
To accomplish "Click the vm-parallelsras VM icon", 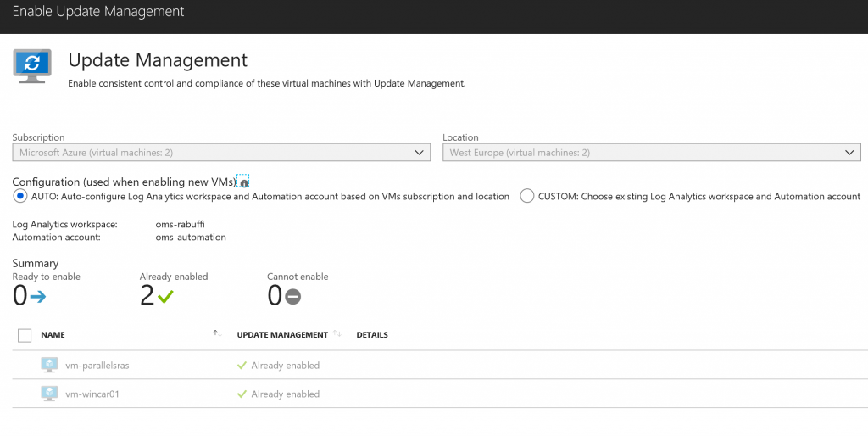I will pos(49,365).
